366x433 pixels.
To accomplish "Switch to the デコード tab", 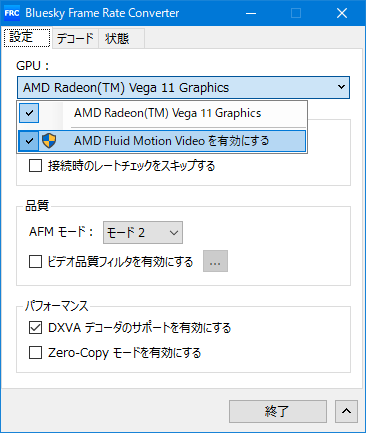I will tap(75, 38).
